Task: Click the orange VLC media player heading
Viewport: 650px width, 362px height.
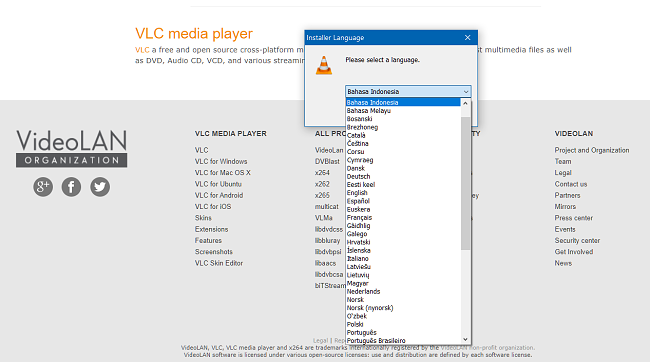Action: pos(194,34)
